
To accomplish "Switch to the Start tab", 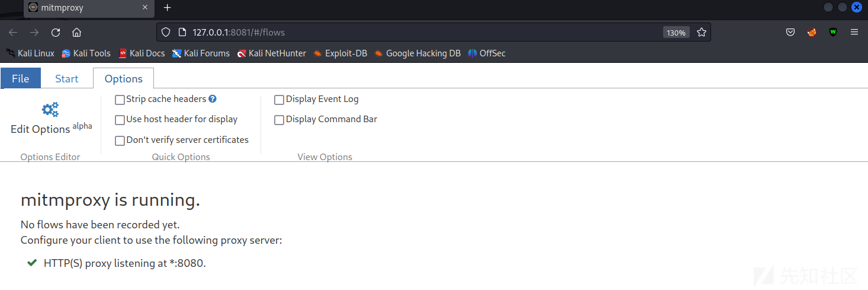I will [67, 79].
